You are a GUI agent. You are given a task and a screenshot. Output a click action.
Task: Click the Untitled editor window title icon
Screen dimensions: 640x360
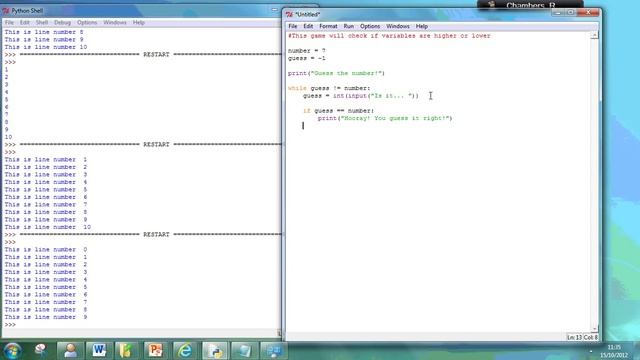289,14
